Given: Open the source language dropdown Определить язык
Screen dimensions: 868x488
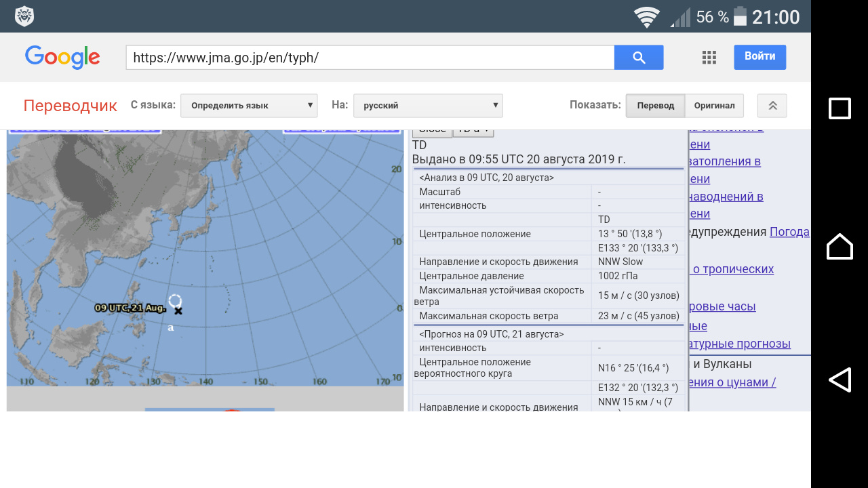Looking at the screenshot, I should click(x=249, y=106).
